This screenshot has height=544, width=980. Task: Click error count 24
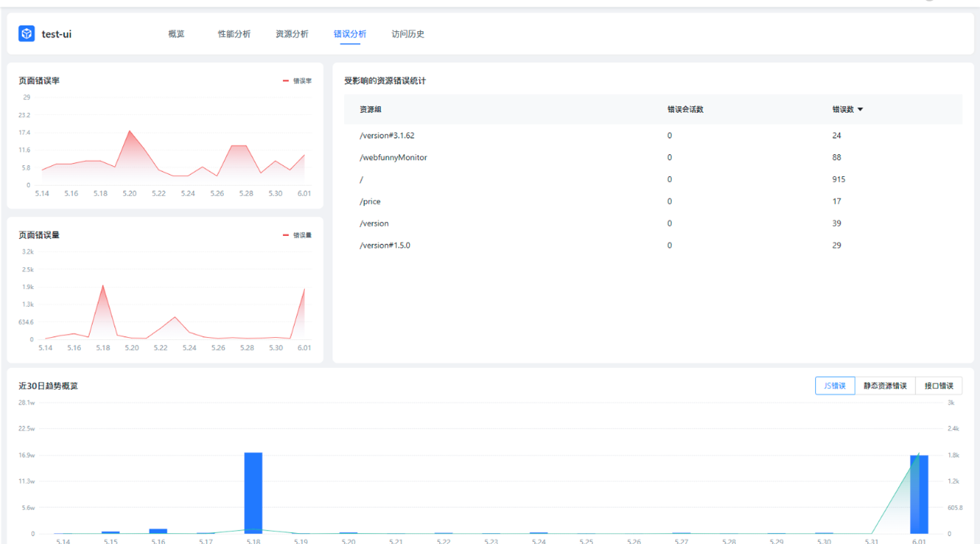(x=836, y=135)
